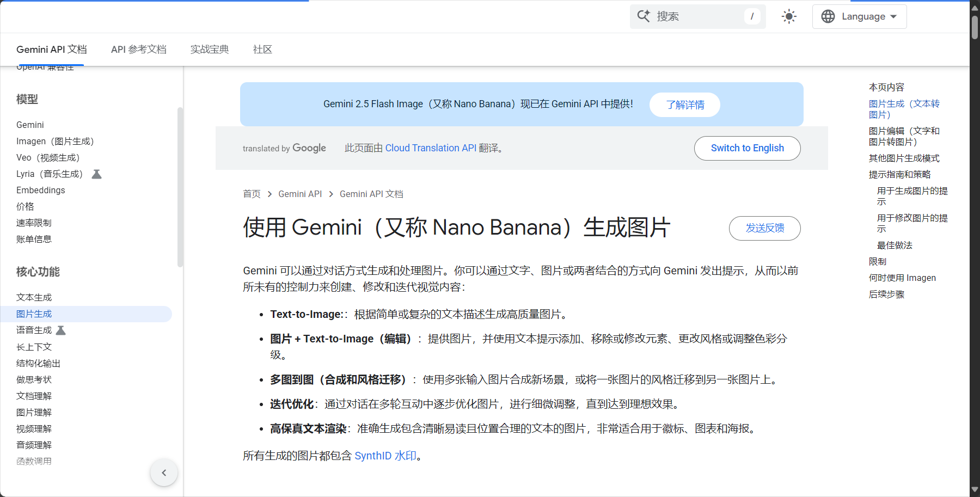Jump to 何时使用 Imagen section
This screenshot has width=980, height=497.
(x=902, y=278)
